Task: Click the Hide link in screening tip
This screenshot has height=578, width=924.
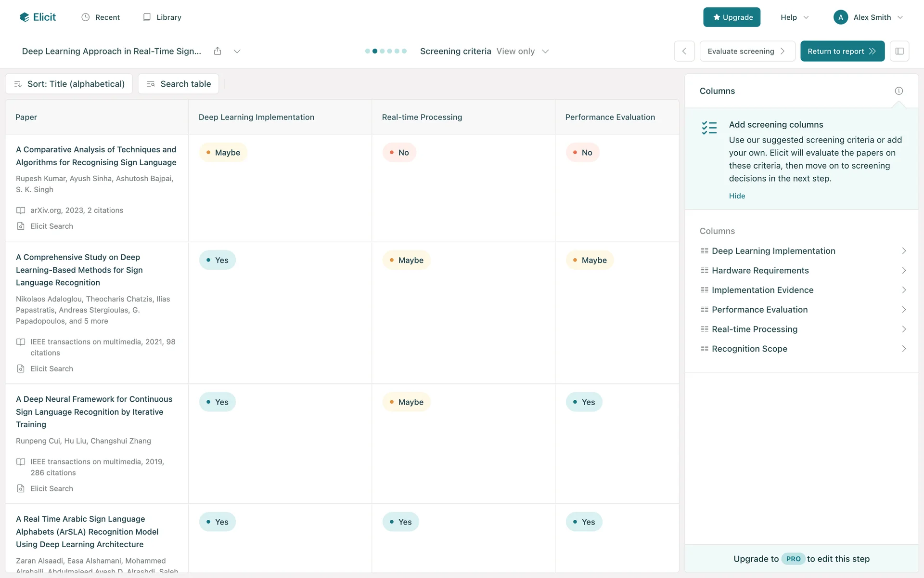Action: pos(737,196)
